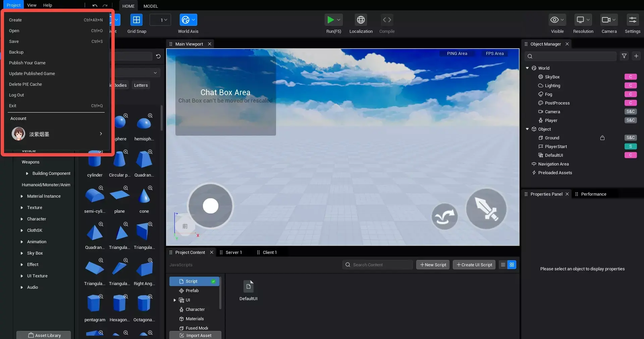Expand the UI folder in Project Content
The image size is (644, 339).
pyautogui.click(x=175, y=300)
